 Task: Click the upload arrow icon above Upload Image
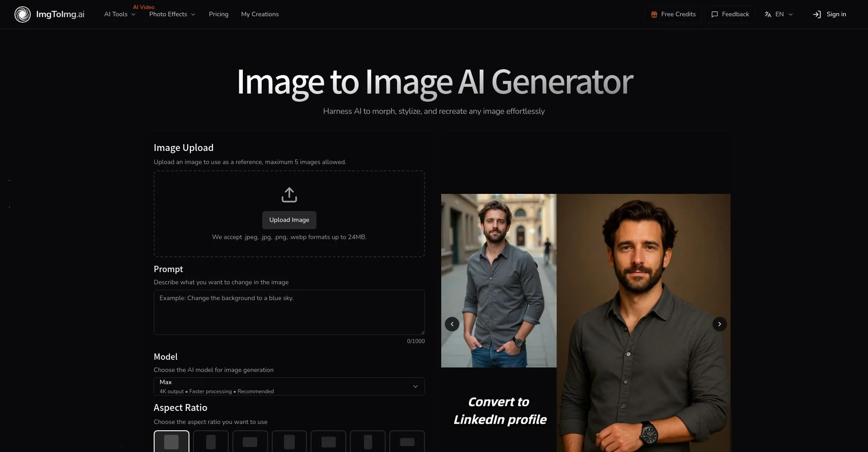pos(289,194)
